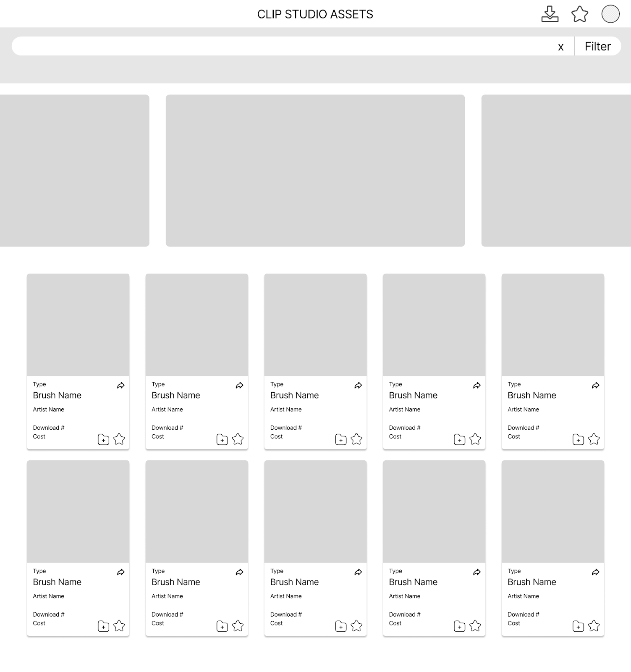Add bottom row third card to folder
Screen dimensions: 631x672
(x=341, y=626)
